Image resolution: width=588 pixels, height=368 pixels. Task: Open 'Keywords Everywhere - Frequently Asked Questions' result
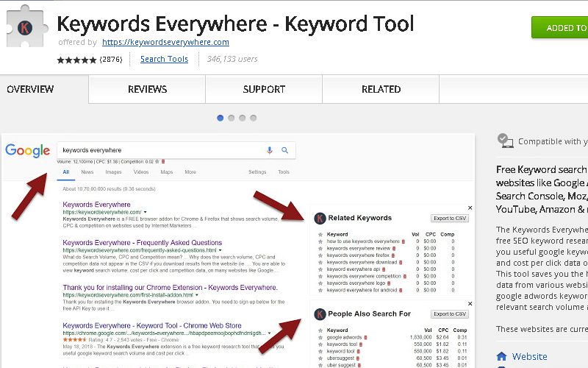coord(143,243)
